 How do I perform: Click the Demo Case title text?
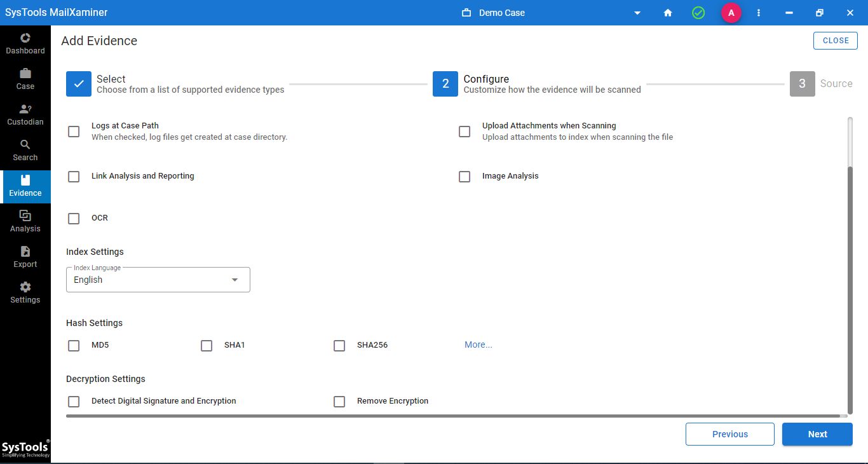(x=502, y=13)
